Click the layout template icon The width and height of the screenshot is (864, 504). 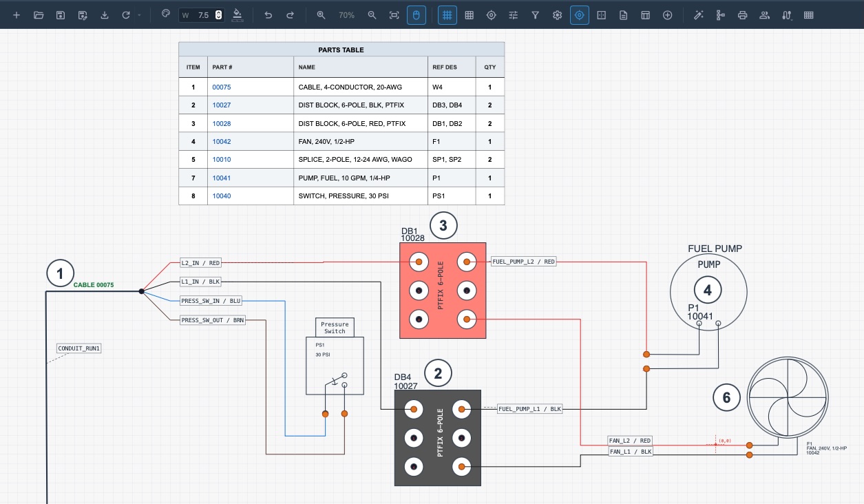(646, 15)
